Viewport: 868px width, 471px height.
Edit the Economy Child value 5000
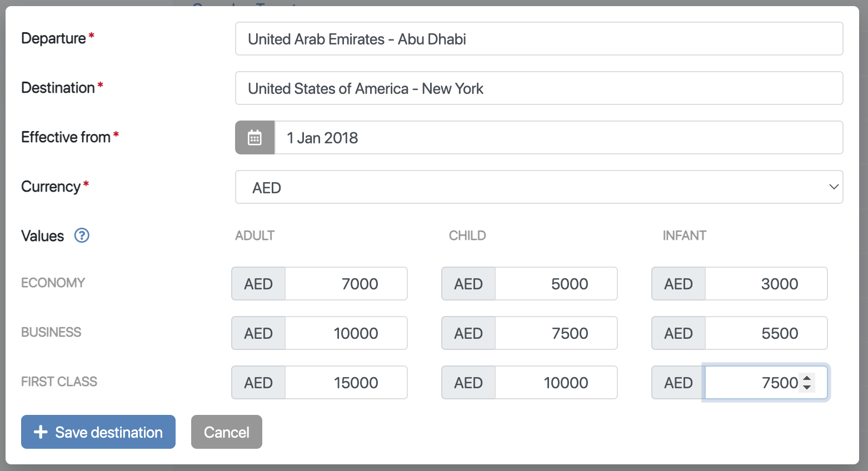click(556, 284)
